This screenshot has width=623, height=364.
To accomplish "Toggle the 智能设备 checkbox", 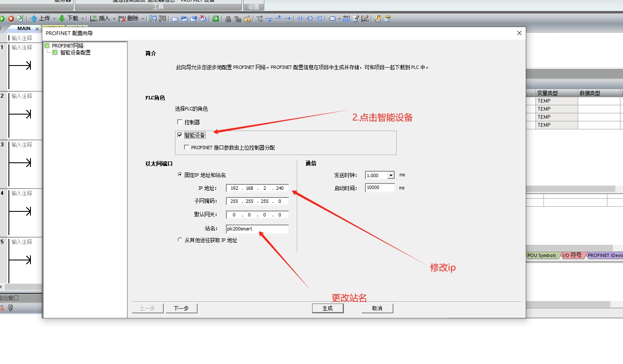I will click(x=180, y=135).
